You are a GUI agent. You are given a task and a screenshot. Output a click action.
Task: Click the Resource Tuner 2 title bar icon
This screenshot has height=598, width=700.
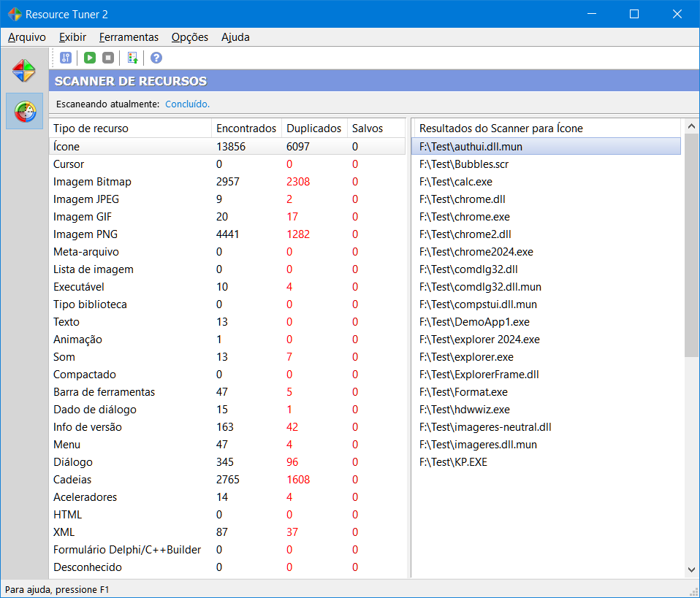click(x=14, y=14)
